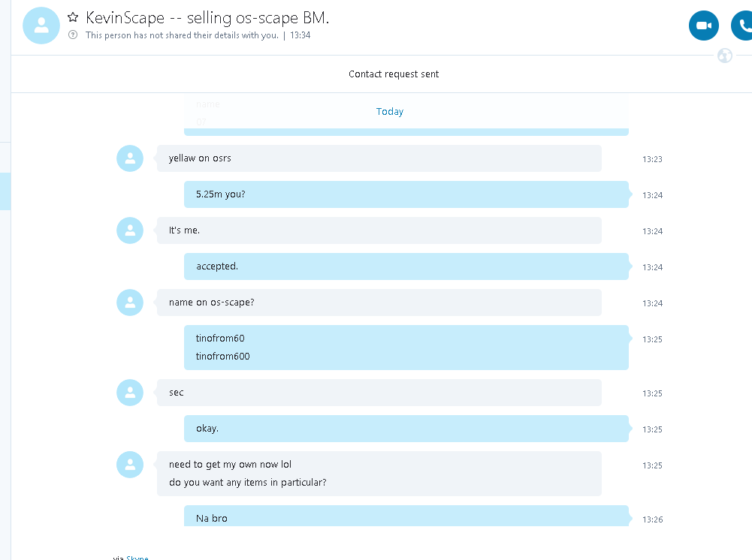Image resolution: width=752 pixels, height=560 pixels.
Task: Click the 'do you want any items' message
Action: coord(248,483)
